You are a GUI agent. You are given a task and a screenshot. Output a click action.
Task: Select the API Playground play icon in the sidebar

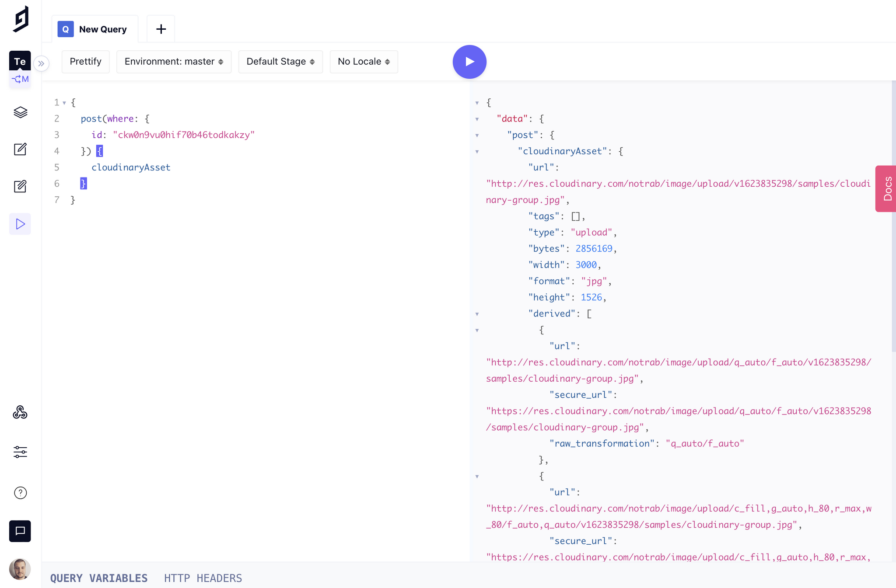(20, 224)
